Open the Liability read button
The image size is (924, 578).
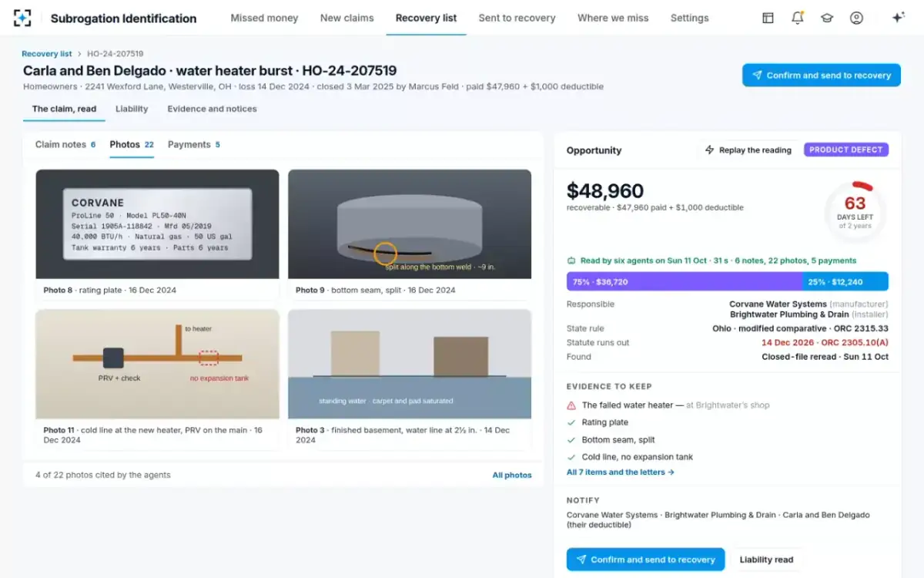tap(766, 560)
